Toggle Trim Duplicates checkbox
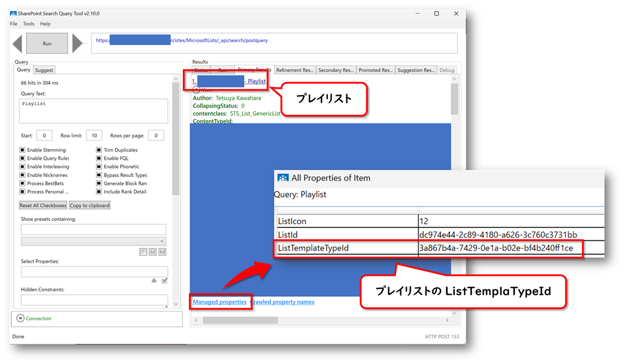The image size is (624, 364). tap(99, 150)
